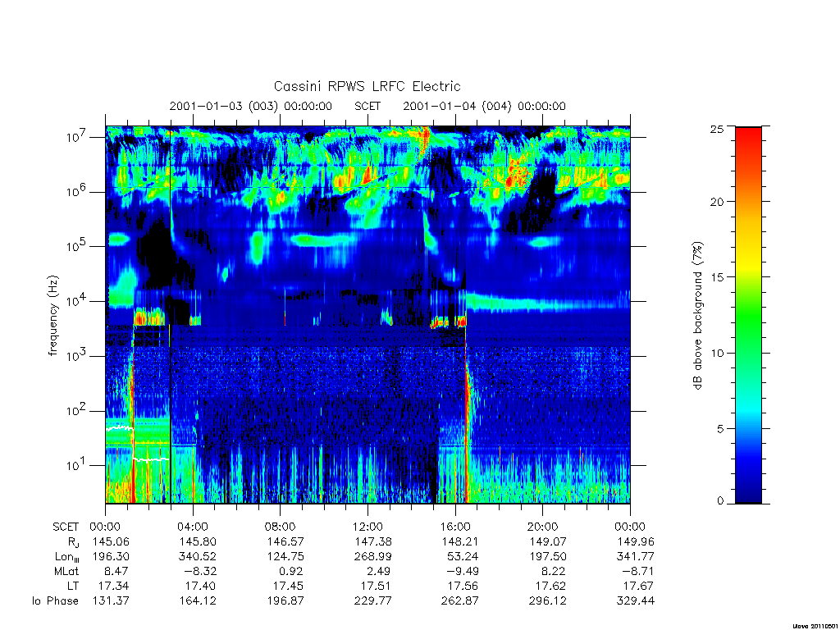Click the plot title Cassini RPWS LRFC Electric
The image size is (840, 630).
coord(367,86)
